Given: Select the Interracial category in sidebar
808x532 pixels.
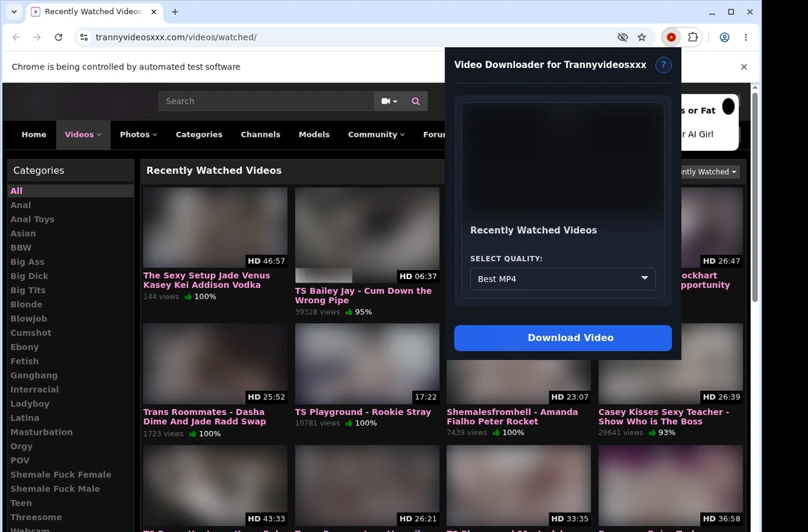Looking at the screenshot, I should coord(34,389).
